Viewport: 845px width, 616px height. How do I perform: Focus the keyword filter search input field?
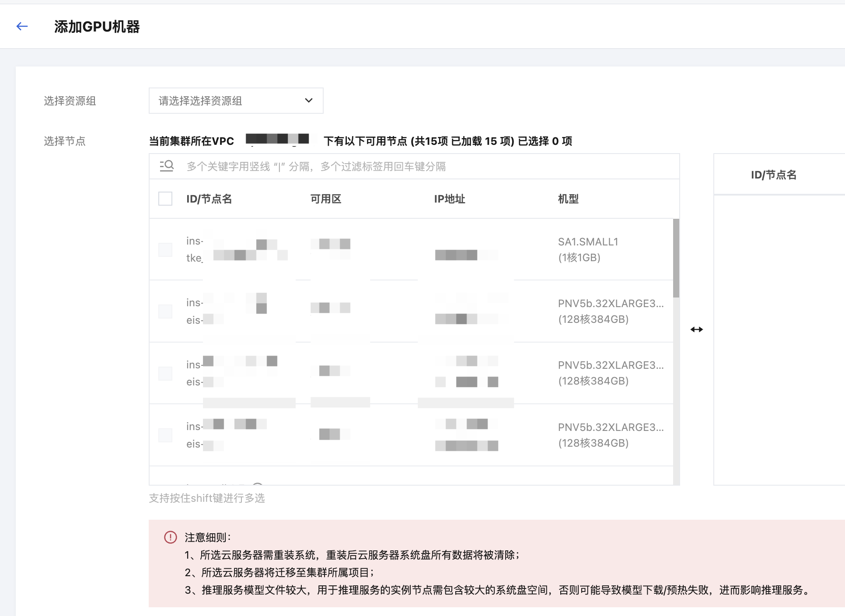click(394, 167)
